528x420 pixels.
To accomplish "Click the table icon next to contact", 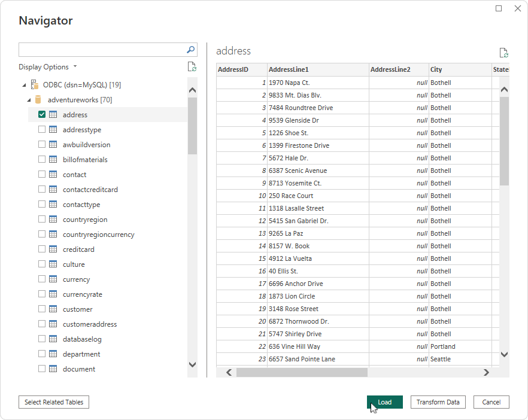I will click(x=53, y=175).
